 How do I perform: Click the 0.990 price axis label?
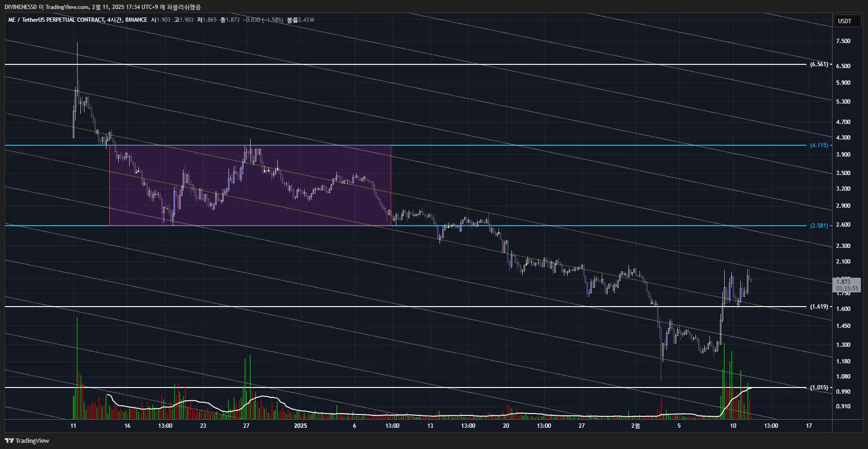point(843,392)
